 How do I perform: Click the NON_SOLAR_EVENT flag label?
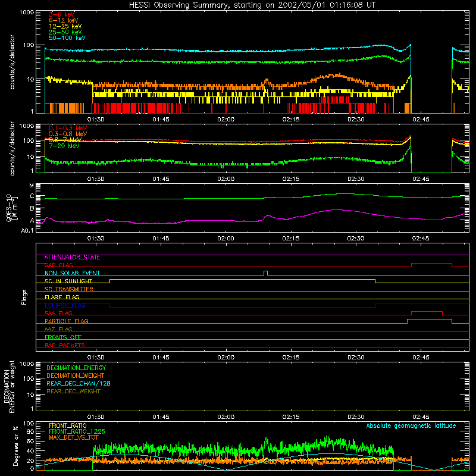(72, 273)
